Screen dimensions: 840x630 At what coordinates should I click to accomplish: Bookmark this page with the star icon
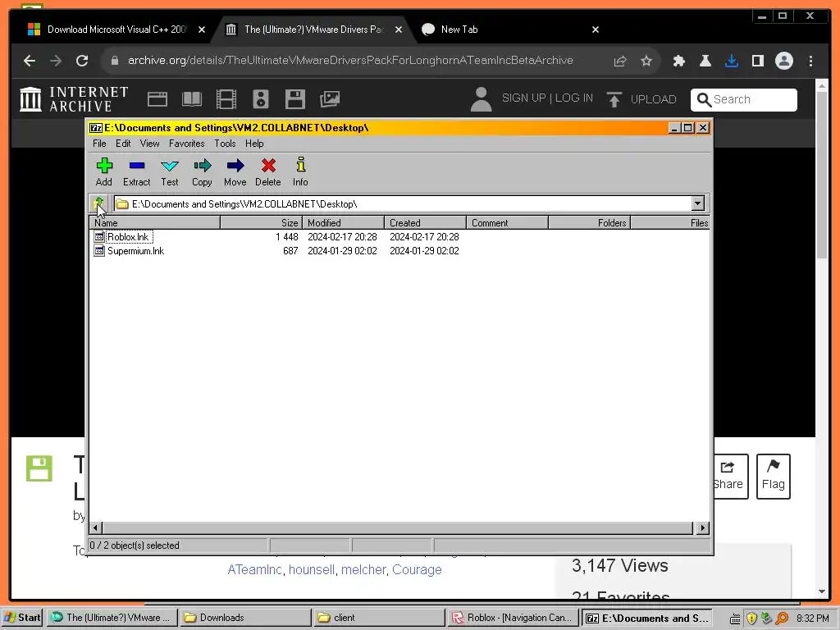coord(646,61)
